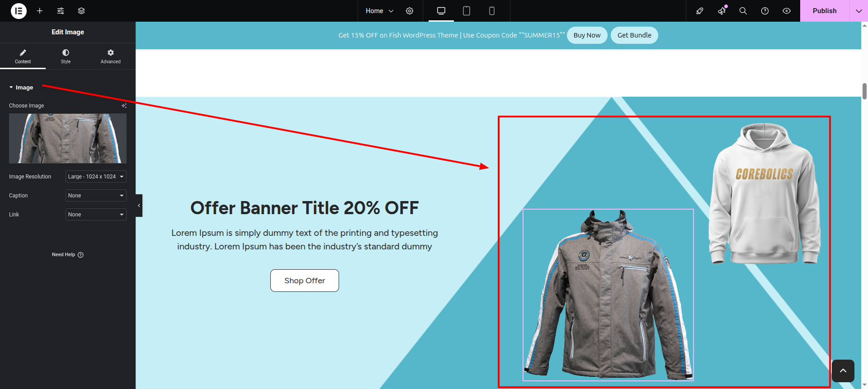Screen dimensions: 868x389
Task: Expand Publish options arrow
Action: (859, 11)
